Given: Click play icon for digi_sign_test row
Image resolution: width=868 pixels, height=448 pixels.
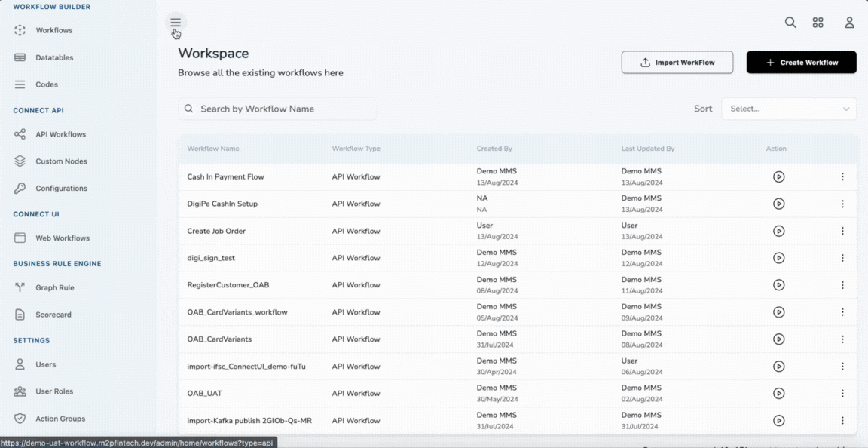Looking at the screenshot, I should tap(778, 258).
